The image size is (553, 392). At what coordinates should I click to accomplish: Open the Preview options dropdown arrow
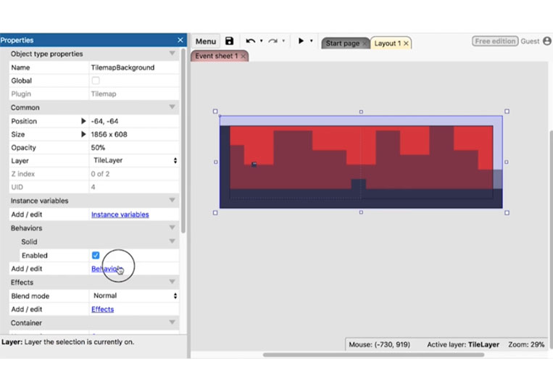pyautogui.click(x=311, y=41)
